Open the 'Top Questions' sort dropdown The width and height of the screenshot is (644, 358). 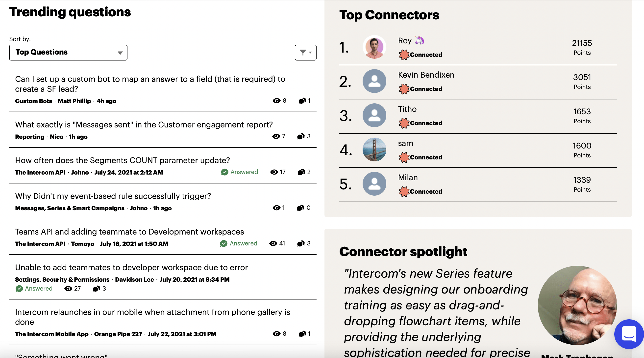tap(68, 53)
